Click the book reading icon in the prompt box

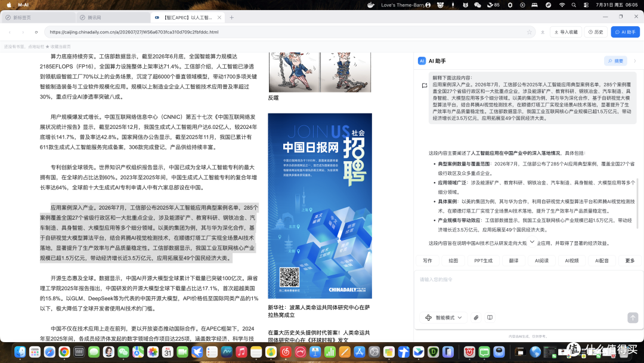tap(490, 318)
